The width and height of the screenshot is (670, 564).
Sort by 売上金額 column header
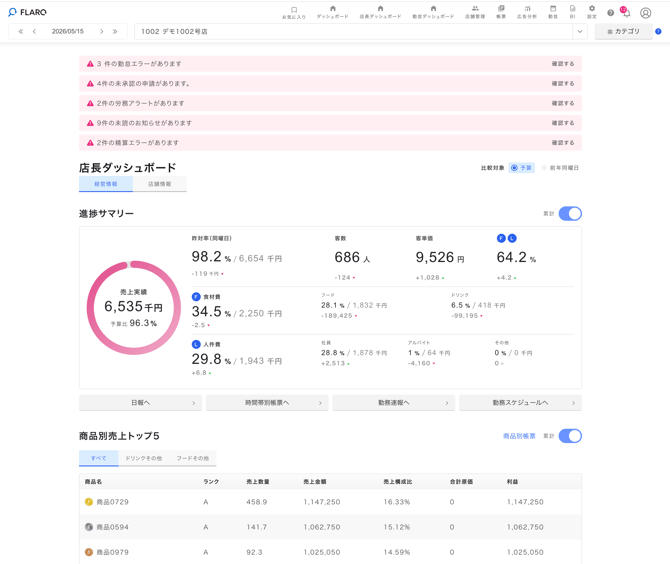coord(315,482)
